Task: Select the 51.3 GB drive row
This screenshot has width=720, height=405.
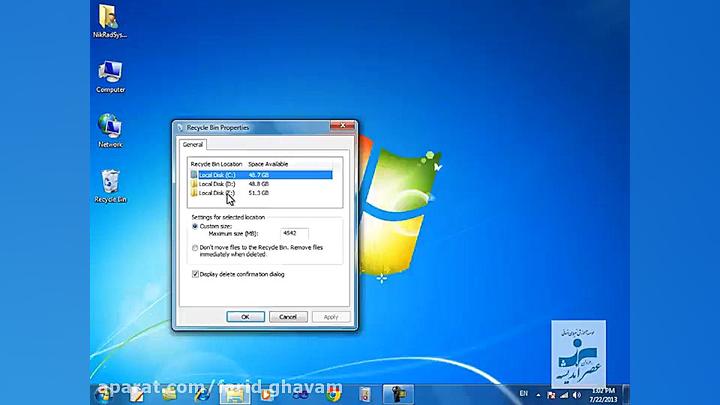Action: point(261,193)
